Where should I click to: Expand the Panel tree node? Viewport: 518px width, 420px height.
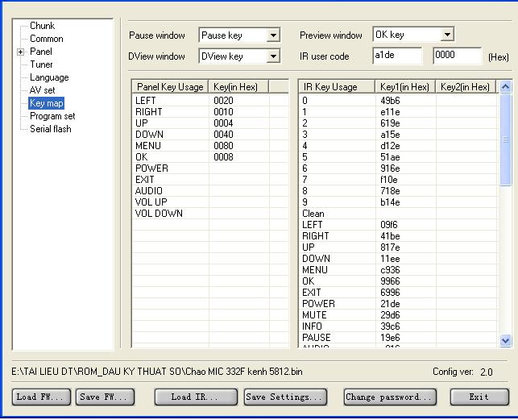(20, 52)
